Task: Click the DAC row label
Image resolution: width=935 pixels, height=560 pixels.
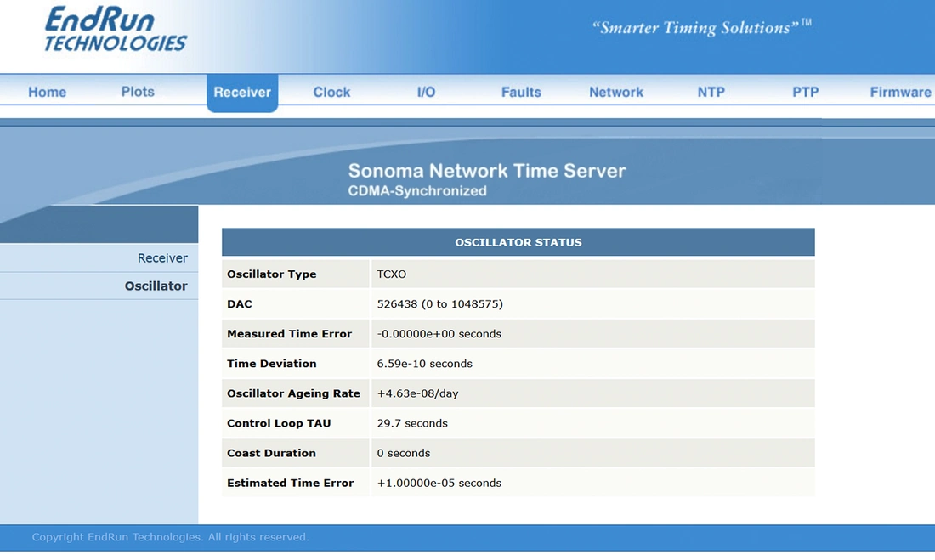Action: (x=239, y=304)
